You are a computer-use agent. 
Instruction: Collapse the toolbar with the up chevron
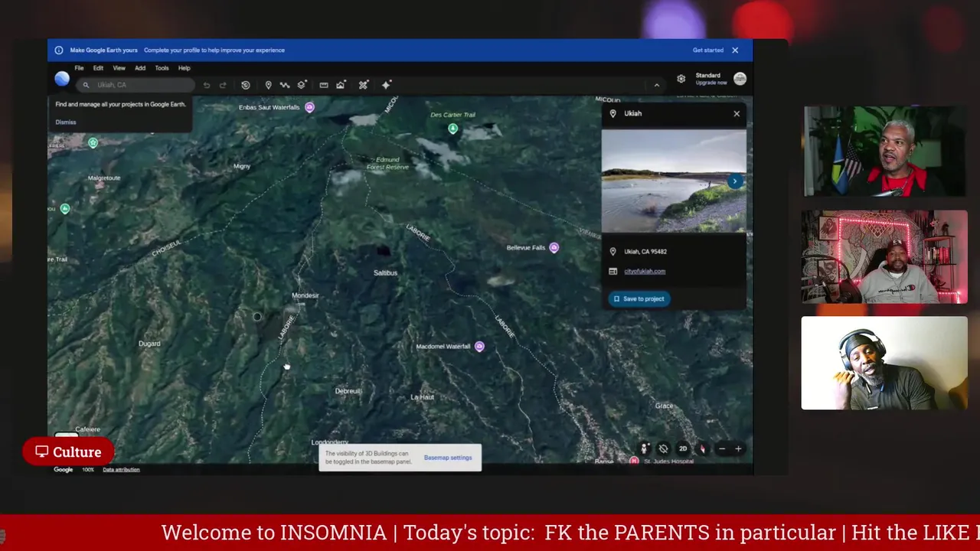[x=656, y=85]
